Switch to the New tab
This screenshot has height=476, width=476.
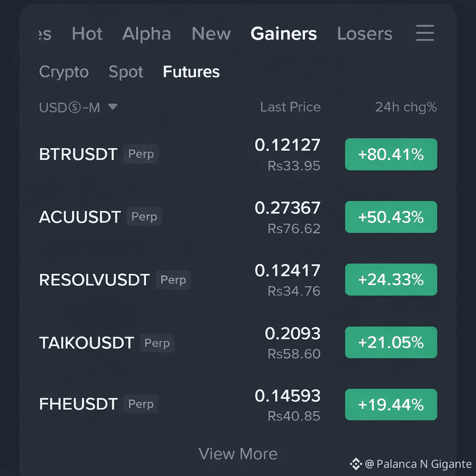[x=211, y=33]
